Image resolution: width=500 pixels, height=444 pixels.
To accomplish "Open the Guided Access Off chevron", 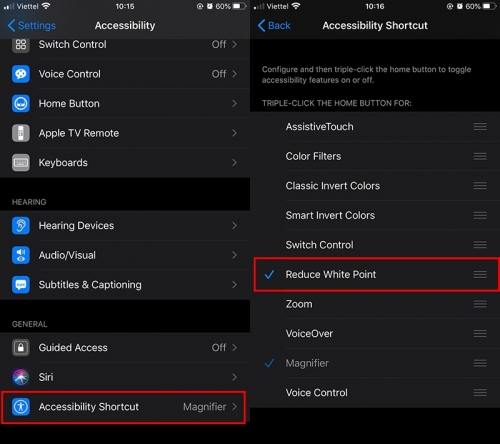I will [x=235, y=348].
